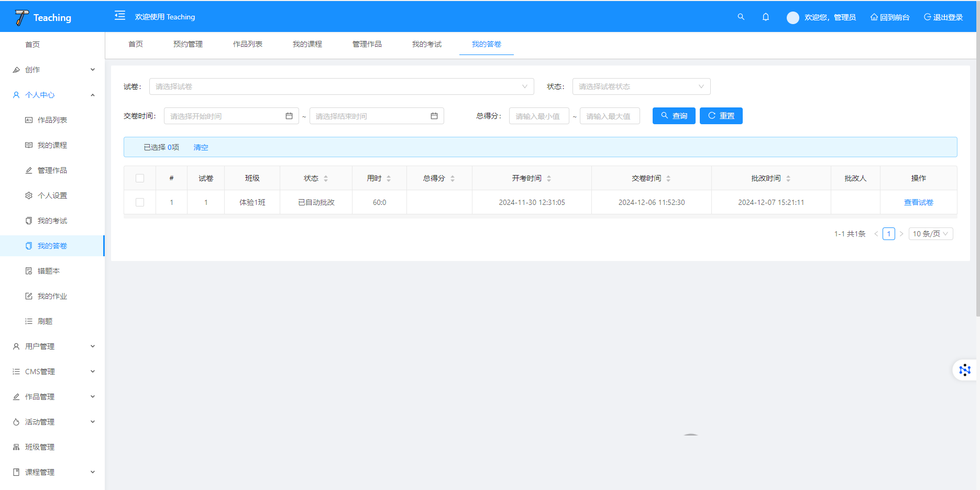
Task: Check the first row checkbox
Action: (x=140, y=202)
